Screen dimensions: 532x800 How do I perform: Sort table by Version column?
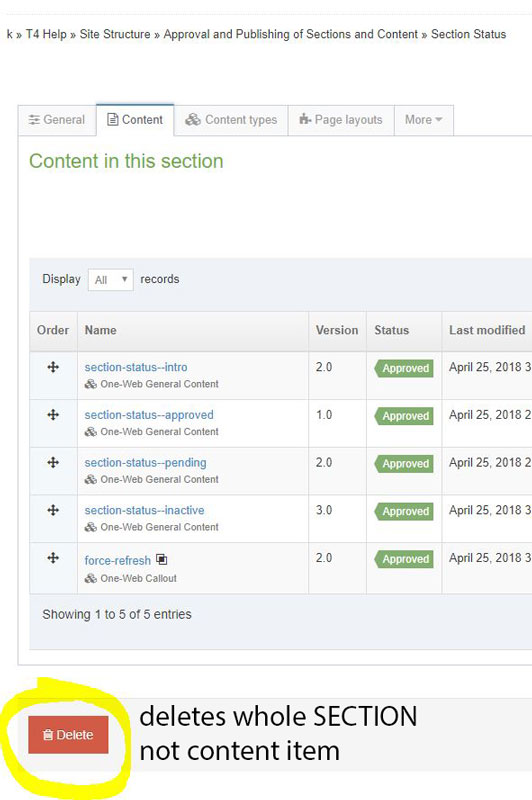coord(337,331)
